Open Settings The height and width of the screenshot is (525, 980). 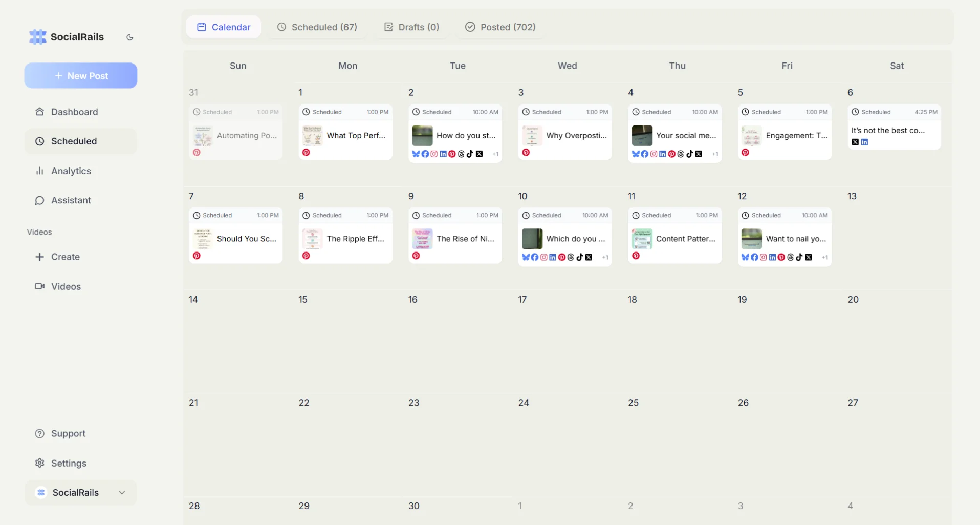(81, 463)
